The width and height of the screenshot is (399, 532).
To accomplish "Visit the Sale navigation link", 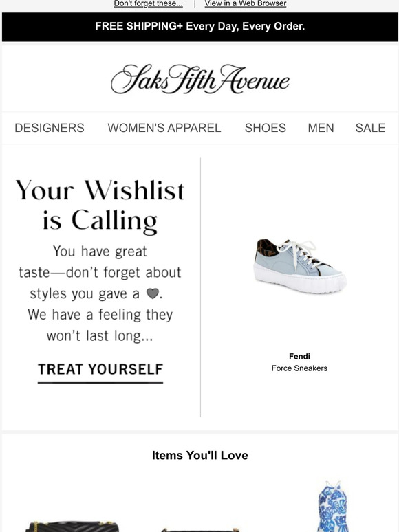I will pos(370,128).
